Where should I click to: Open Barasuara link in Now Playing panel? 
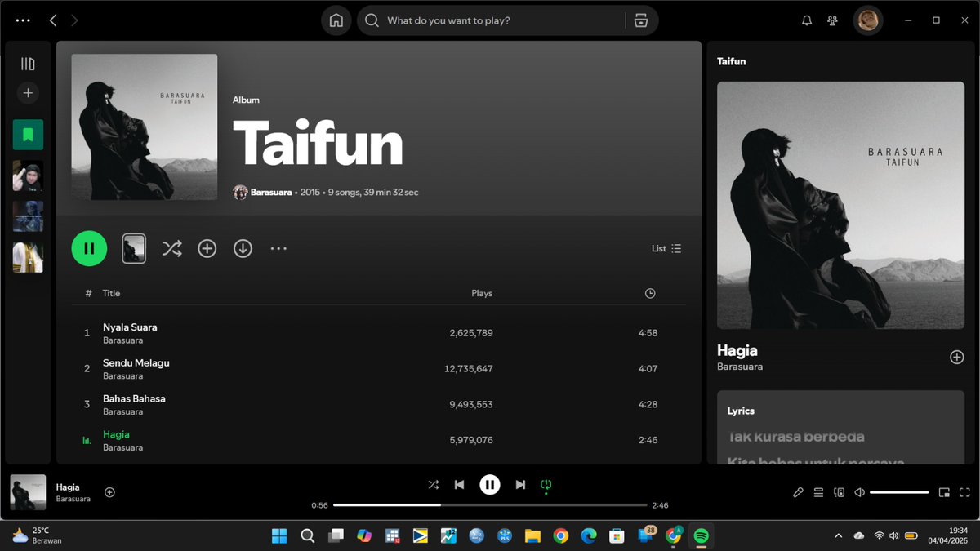[x=740, y=367]
